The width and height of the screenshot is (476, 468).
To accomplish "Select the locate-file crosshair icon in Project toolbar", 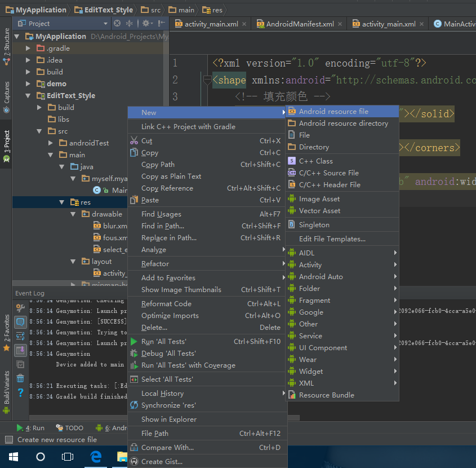I will pyautogui.click(x=117, y=23).
